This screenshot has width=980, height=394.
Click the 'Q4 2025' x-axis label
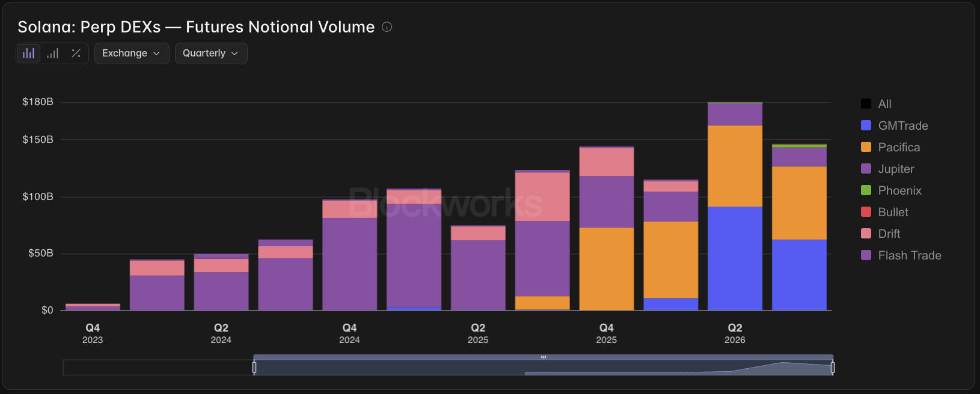point(607,333)
